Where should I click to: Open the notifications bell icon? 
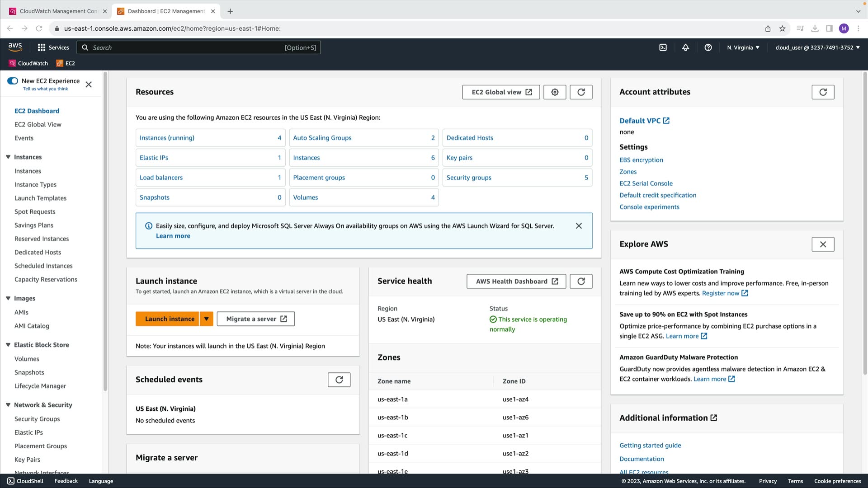[685, 47]
